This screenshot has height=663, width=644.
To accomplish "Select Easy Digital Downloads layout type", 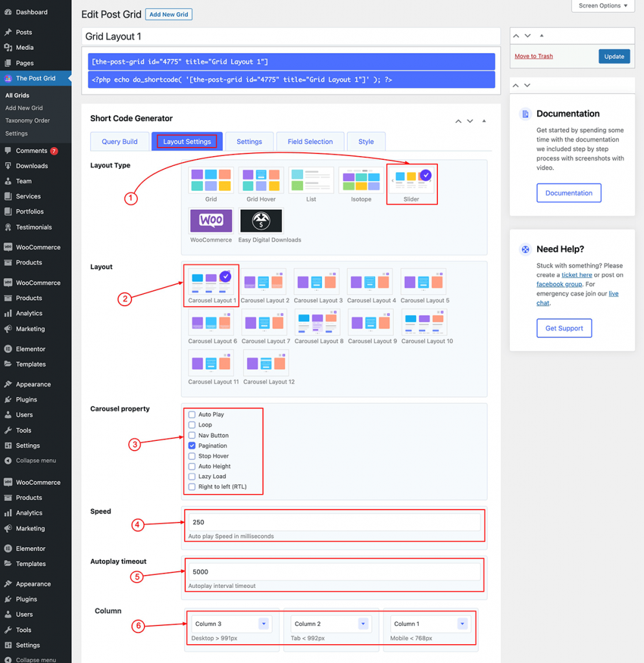I will click(260, 220).
